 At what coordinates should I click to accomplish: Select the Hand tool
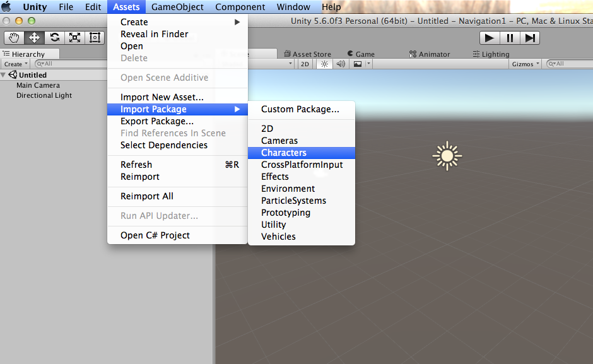coord(14,37)
